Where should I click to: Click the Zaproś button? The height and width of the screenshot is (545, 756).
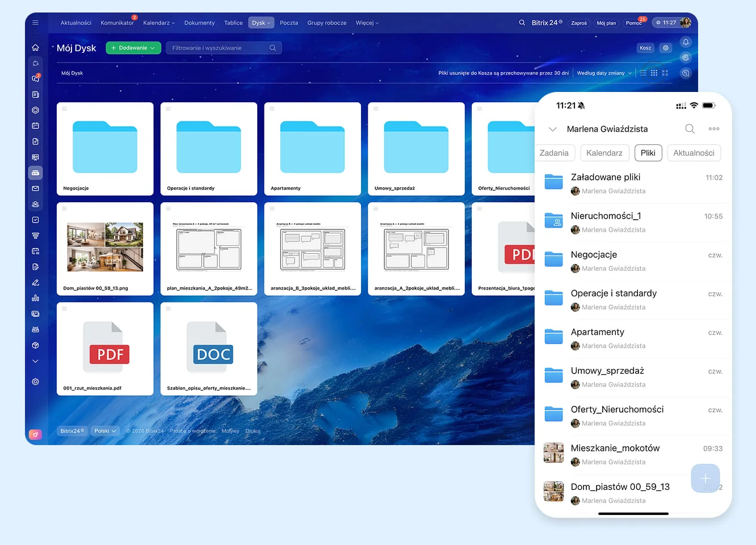(x=579, y=23)
